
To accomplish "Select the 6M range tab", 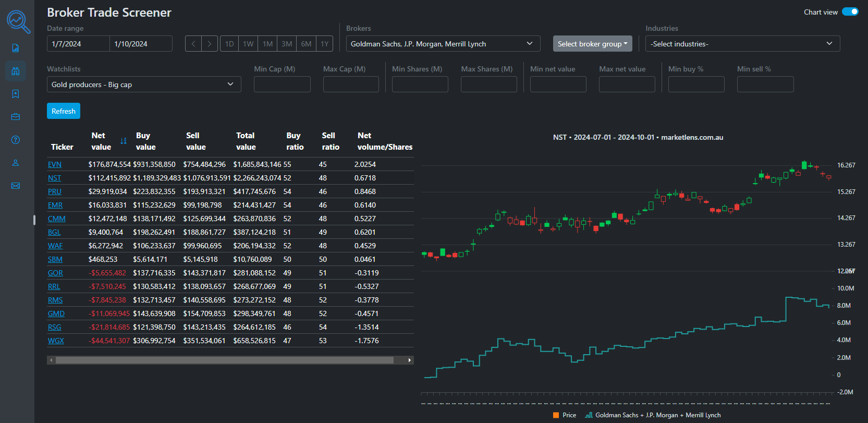I will click(x=306, y=44).
